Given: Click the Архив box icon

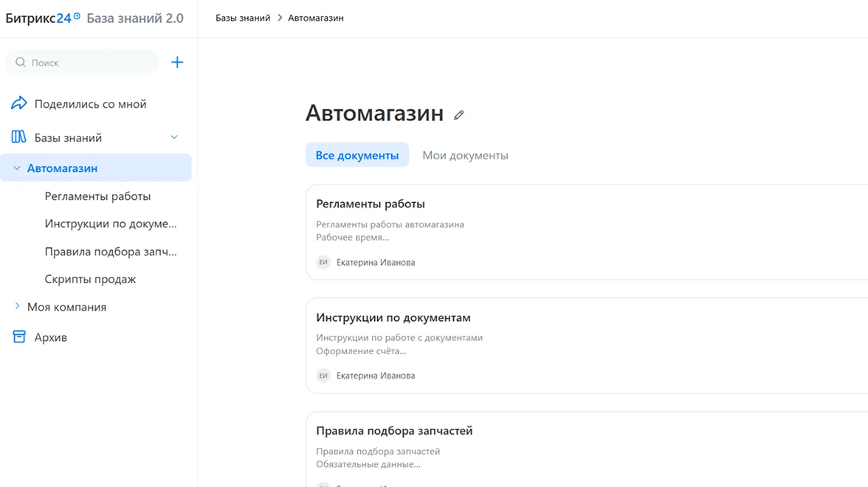Looking at the screenshot, I should point(19,336).
